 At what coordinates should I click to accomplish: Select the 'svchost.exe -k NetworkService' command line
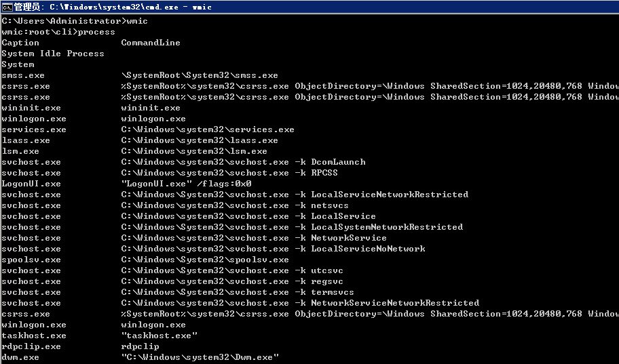[x=254, y=238]
